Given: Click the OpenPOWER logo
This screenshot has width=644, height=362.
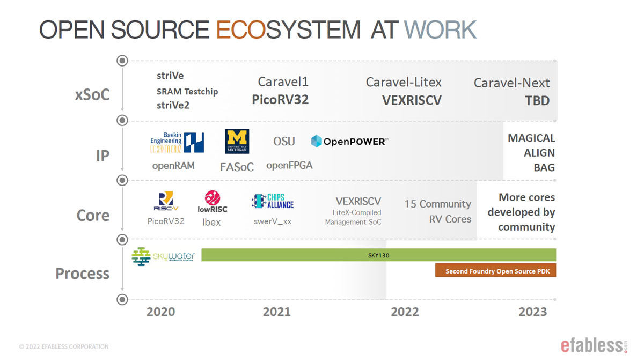Looking at the screenshot, I should point(349,142).
